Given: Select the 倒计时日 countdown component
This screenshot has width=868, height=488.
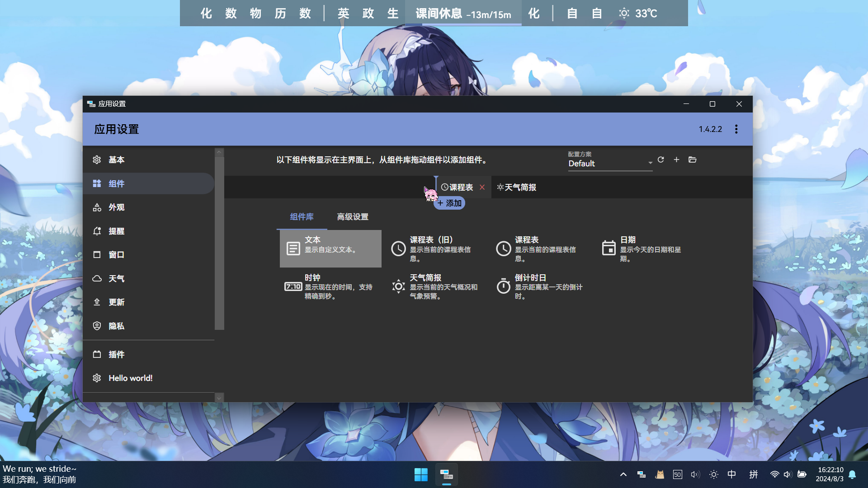Looking at the screenshot, I should pos(540,286).
